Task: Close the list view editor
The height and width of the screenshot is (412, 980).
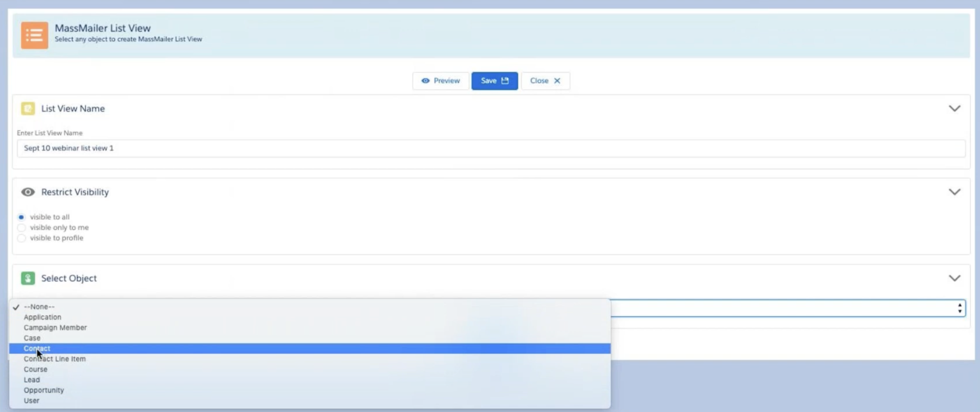Action: (x=546, y=81)
